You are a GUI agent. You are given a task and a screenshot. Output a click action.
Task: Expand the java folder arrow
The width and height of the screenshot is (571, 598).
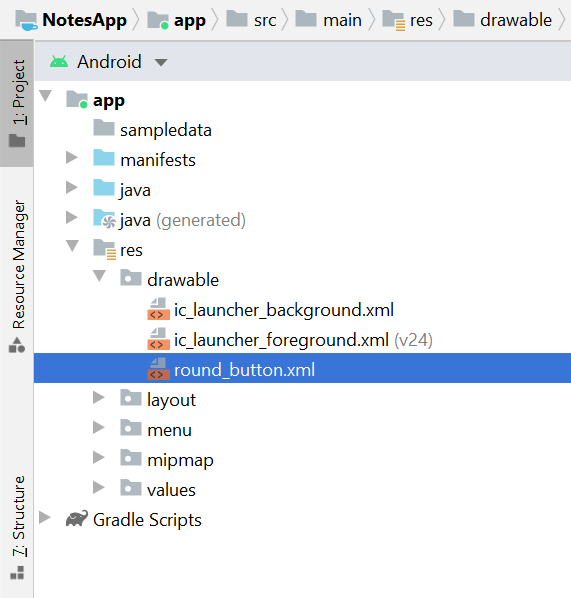tap(72, 188)
